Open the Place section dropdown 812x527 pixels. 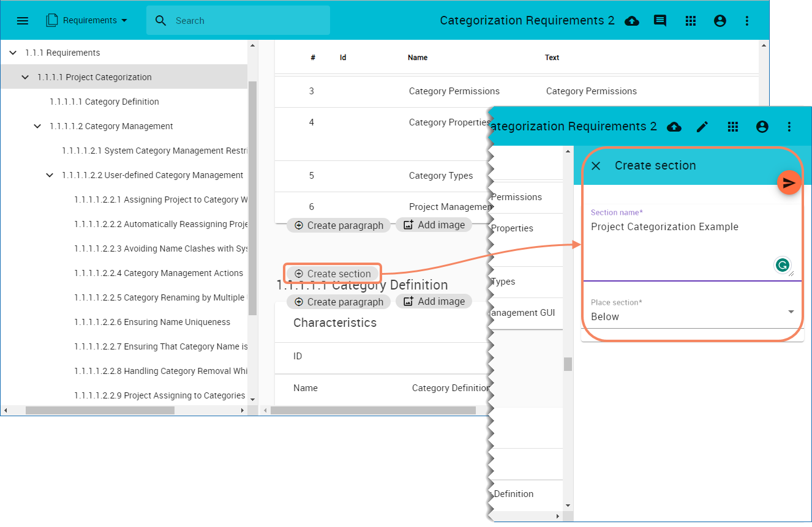691,316
